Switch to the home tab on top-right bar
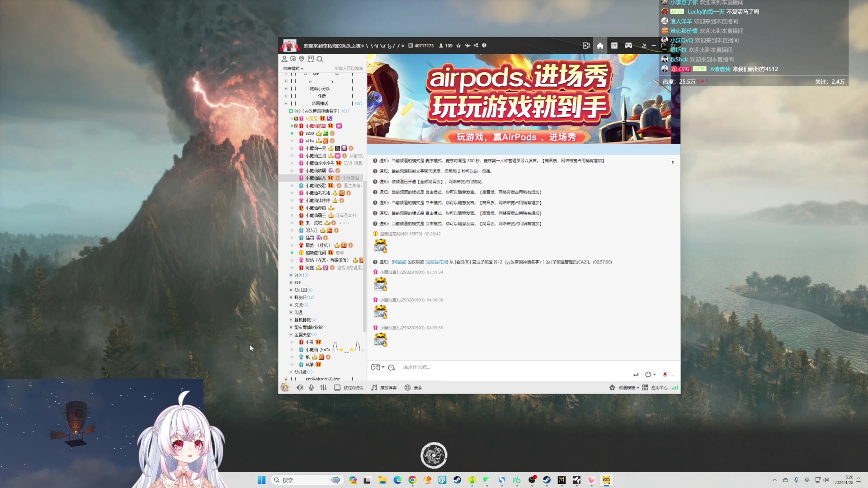Screen dimensions: 868x488 click(600, 45)
